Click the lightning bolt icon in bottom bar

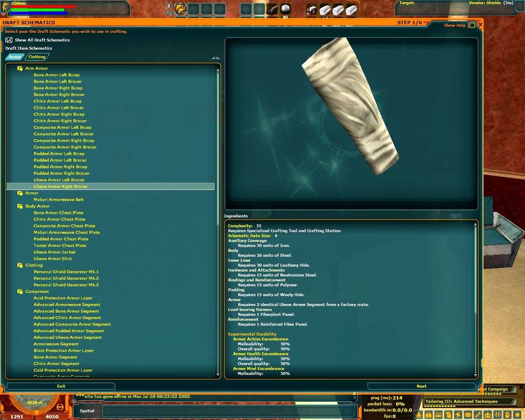pos(458,414)
